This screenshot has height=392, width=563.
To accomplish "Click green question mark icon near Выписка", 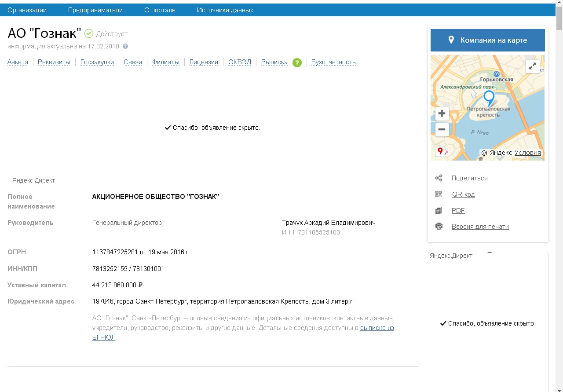I will pos(297,62).
